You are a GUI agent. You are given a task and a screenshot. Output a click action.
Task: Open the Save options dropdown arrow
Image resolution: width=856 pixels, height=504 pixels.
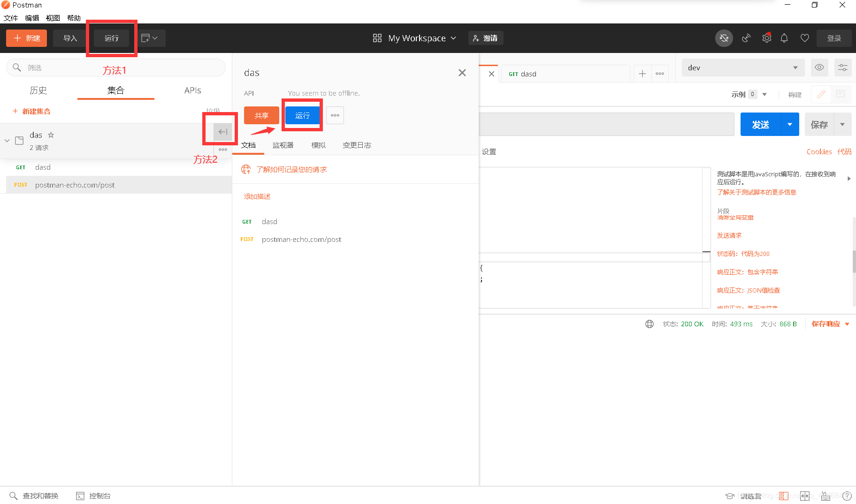click(842, 124)
